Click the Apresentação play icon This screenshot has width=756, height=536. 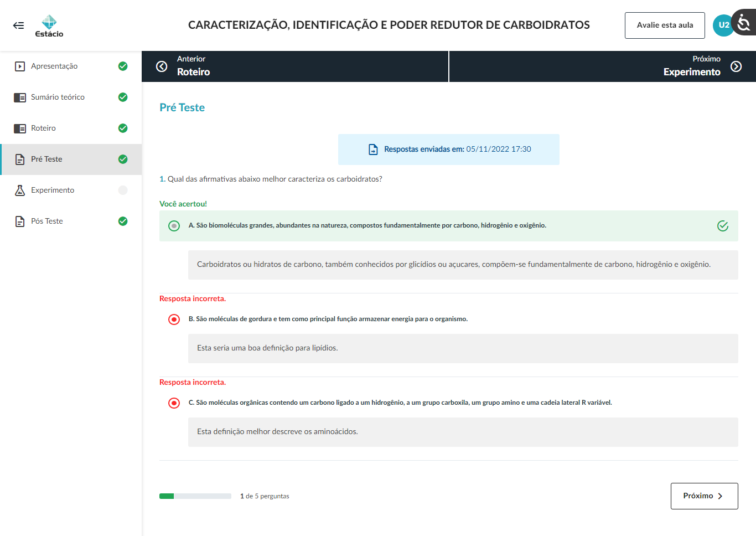click(x=20, y=66)
